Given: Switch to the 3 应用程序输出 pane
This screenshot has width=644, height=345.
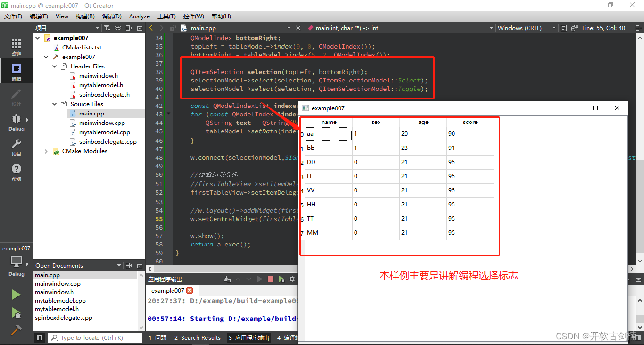Looking at the screenshot, I should tap(248, 337).
